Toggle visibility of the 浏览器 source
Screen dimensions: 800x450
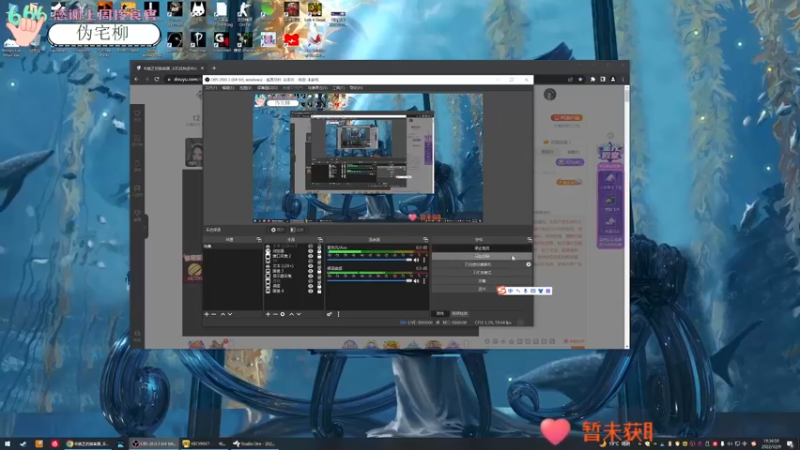click(310, 251)
